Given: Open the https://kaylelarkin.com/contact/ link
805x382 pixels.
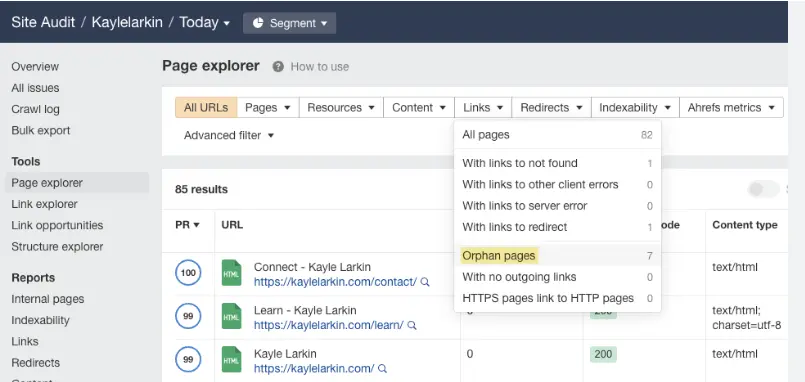Looking at the screenshot, I should 335,282.
